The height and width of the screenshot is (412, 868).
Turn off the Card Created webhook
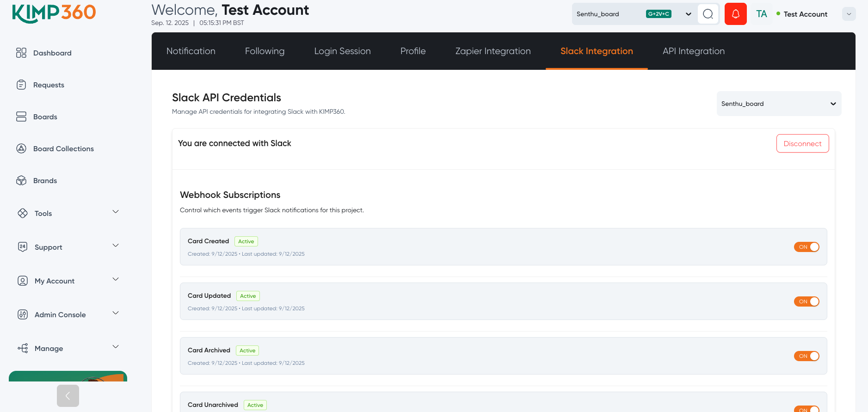(x=806, y=247)
